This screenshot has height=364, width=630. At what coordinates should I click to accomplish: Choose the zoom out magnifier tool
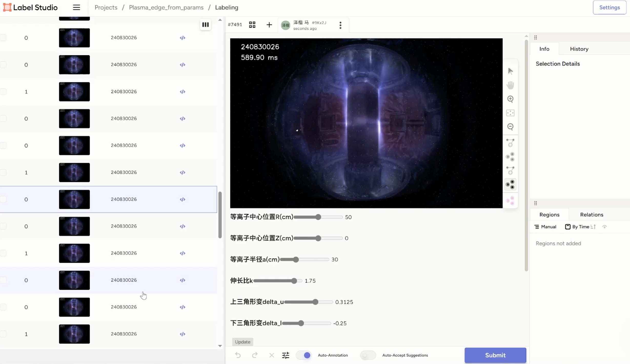pyautogui.click(x=510, y=127)
